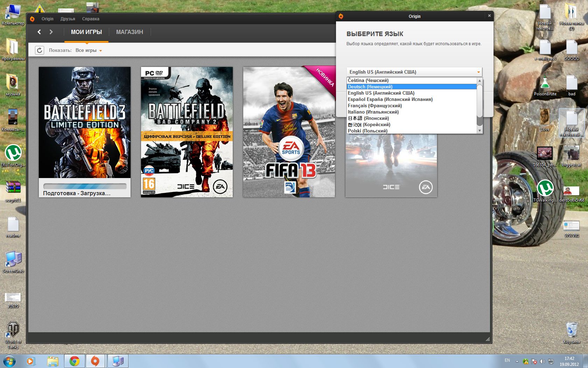Viewport: 588px width, 368px height.
Task: Switch to the МАГАЗИН tab
Action: (x=129, y=32)
